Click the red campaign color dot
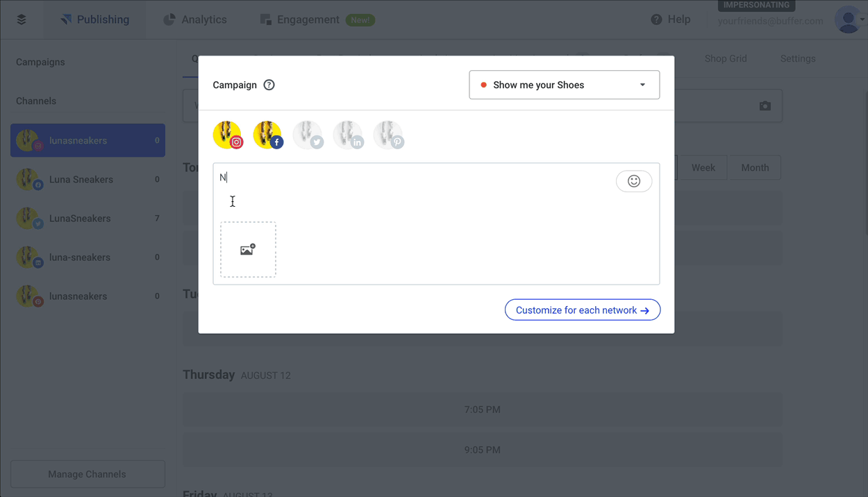The image size is (868, 497). point(483,85)
